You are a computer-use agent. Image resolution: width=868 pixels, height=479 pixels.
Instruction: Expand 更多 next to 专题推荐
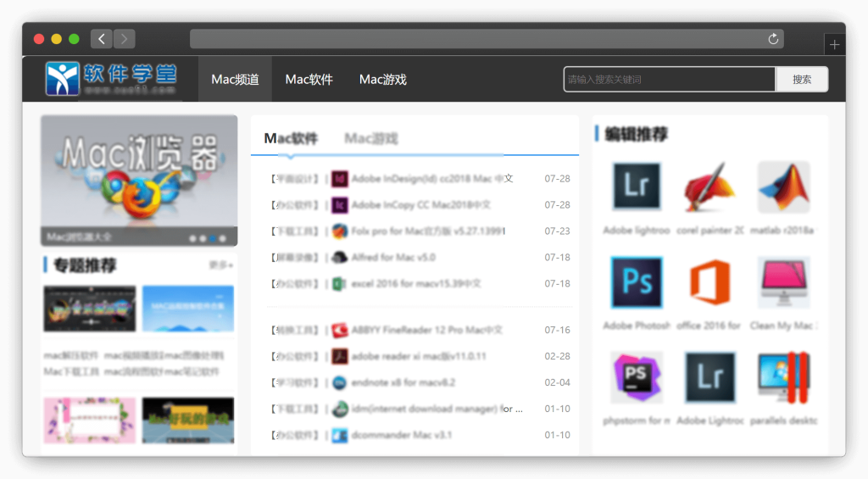(x=221, y=265)
